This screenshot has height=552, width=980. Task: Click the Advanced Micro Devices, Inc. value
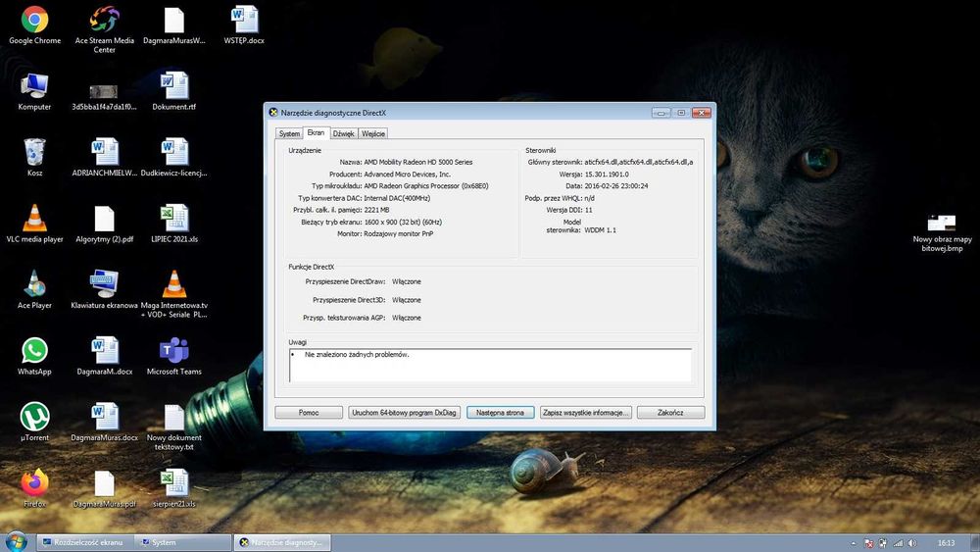407,175
